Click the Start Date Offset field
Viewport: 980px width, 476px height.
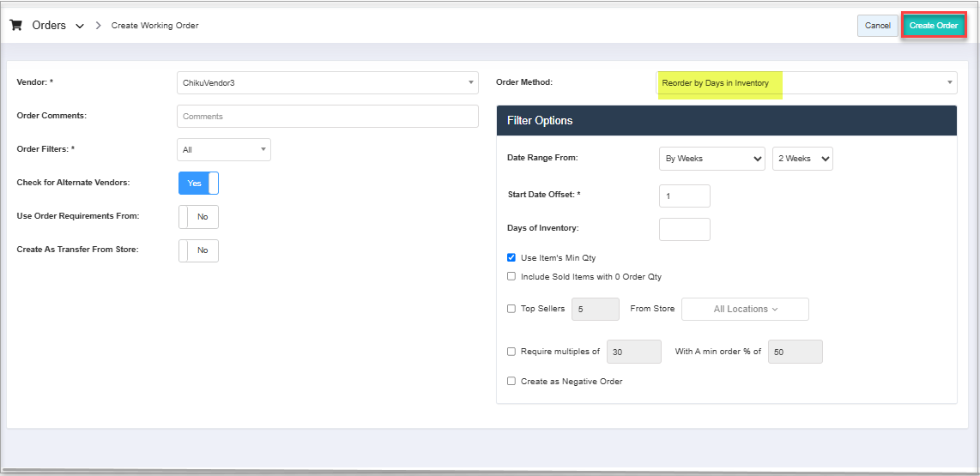point(684,196)
